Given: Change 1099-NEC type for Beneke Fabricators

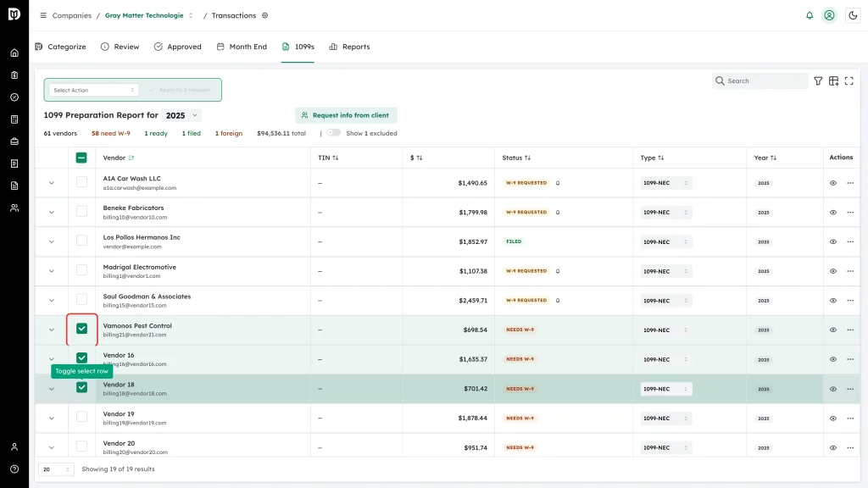Looking at the screenshot, I should coord(666,213).
